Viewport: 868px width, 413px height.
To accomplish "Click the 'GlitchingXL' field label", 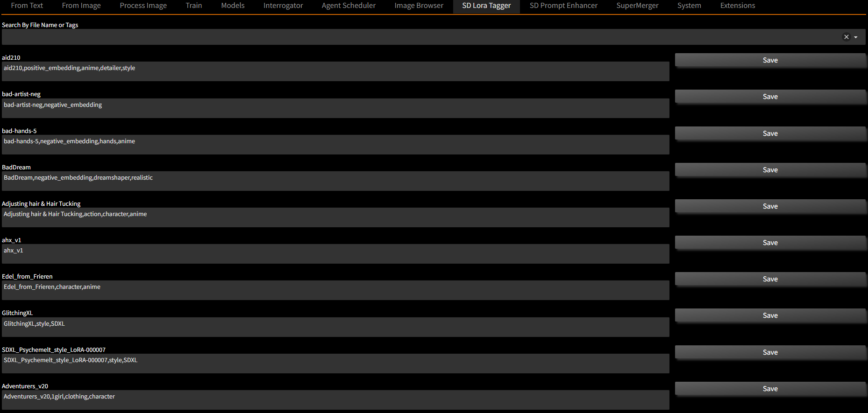I will click(17, 313).
